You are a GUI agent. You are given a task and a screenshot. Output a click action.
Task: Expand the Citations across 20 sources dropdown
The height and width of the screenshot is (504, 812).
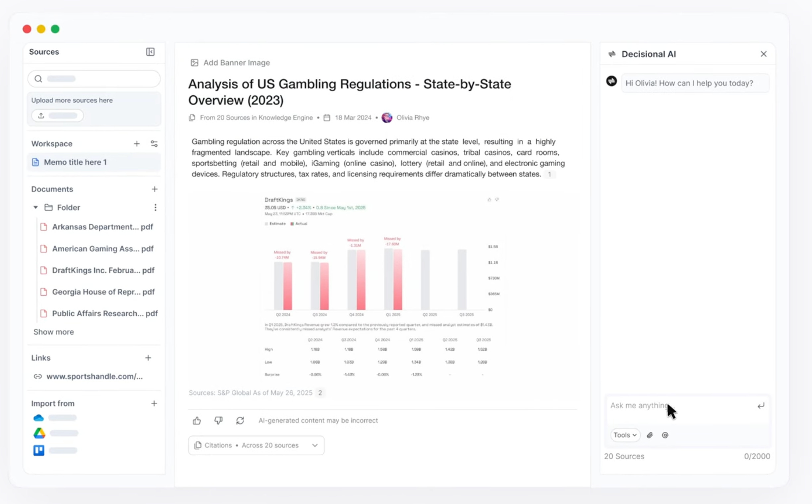[x=315, y=445]
